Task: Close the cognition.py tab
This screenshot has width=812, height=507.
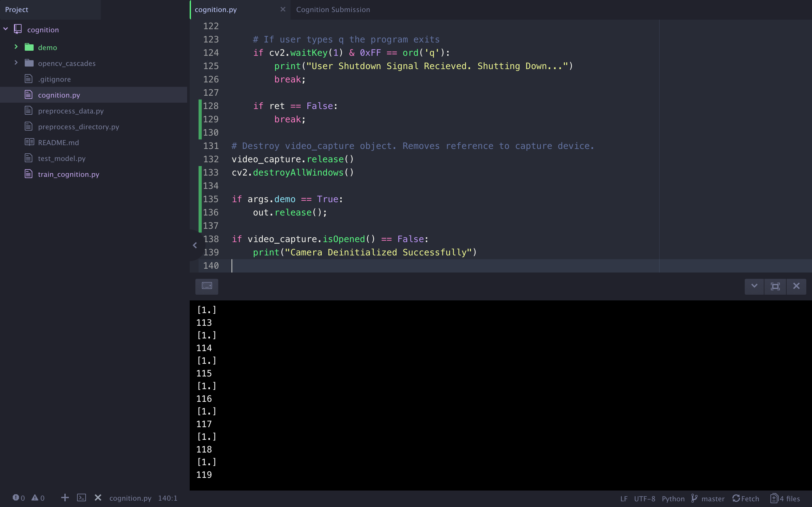Action: [x=283, y=10]
